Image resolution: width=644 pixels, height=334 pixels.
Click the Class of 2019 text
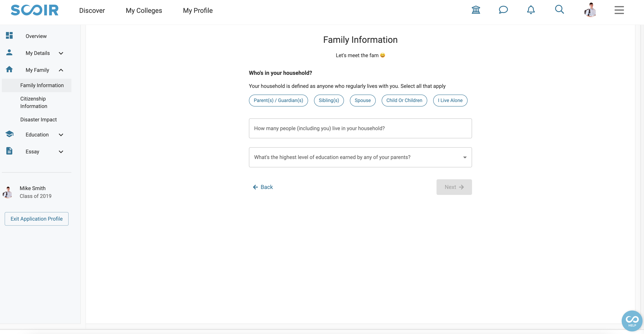[x=36, y=196]
